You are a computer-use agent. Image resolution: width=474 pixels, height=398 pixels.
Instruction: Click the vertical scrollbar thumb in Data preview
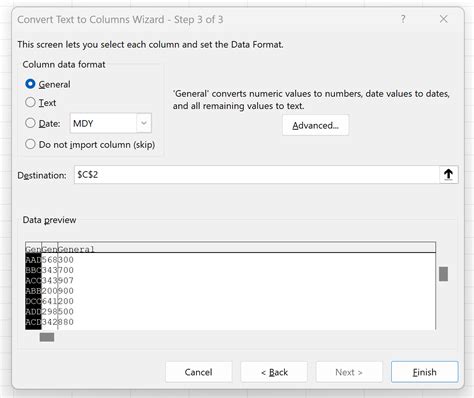click(x=443, y=274)
